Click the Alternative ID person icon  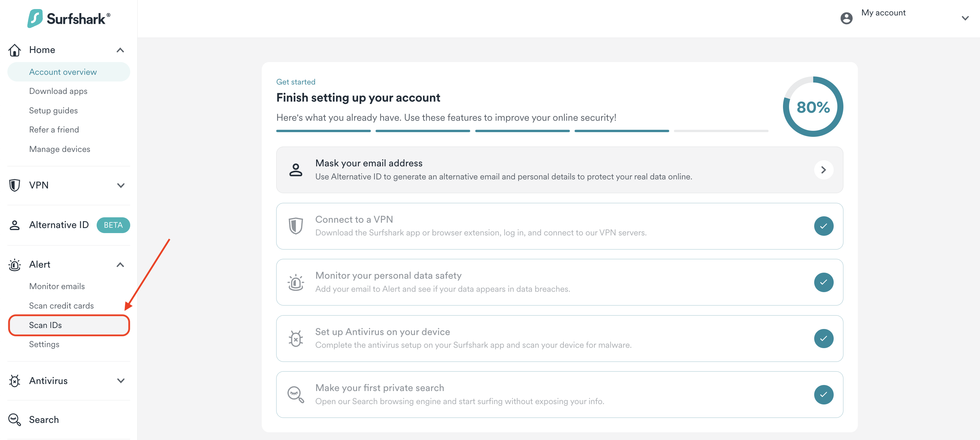coord(14,225)
